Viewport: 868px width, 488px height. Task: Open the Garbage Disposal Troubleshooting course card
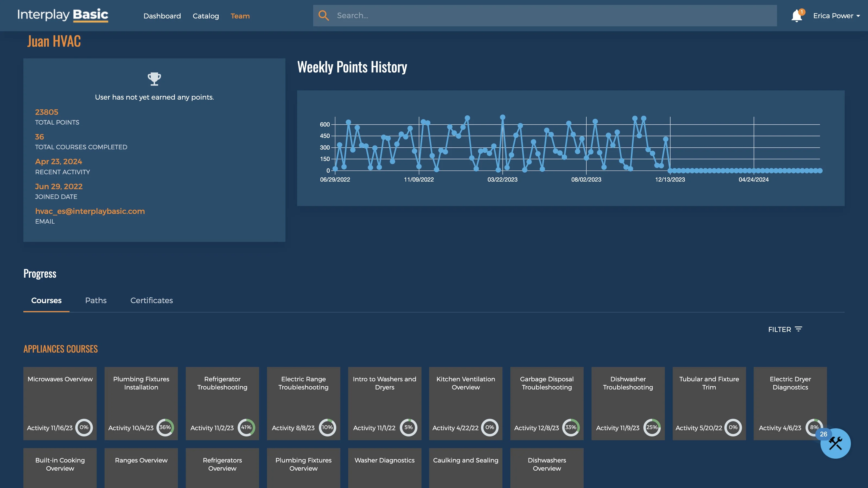(x=547, y=404)
